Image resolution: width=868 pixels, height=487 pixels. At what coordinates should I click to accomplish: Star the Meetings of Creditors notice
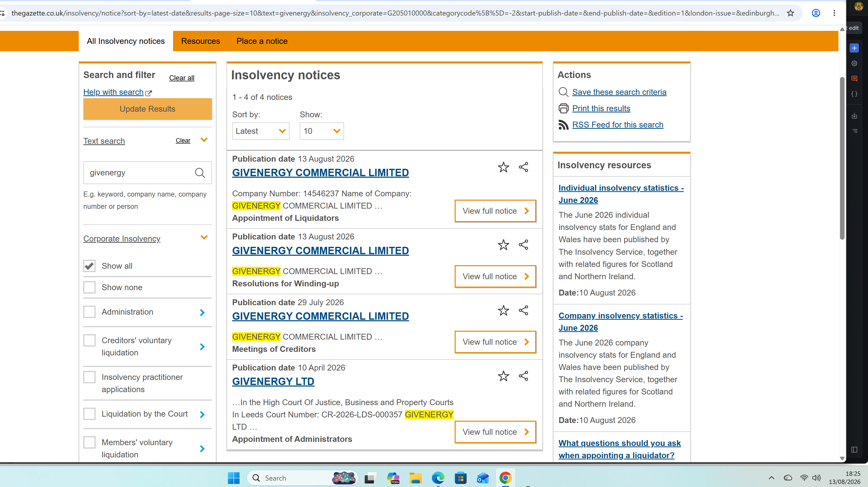[503, 310]
